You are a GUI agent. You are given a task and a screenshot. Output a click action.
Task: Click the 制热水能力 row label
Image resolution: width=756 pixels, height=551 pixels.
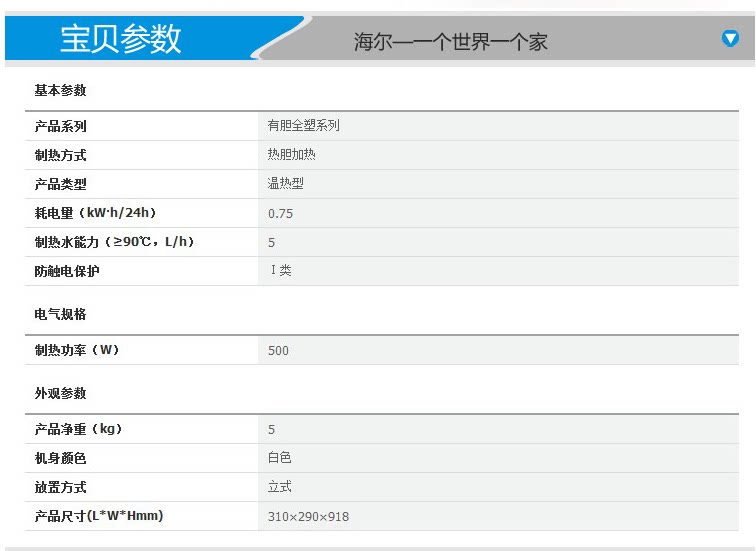coord(114,242)
